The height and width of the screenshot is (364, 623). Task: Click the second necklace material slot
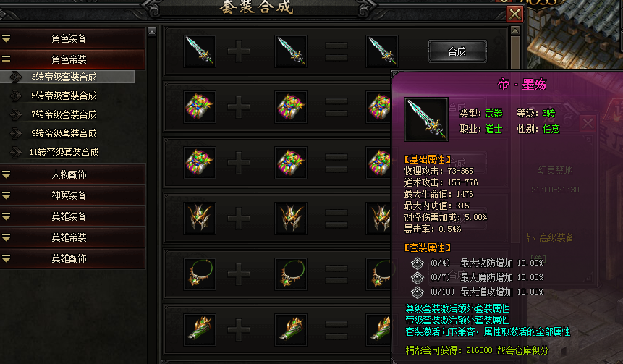(291, 274)
